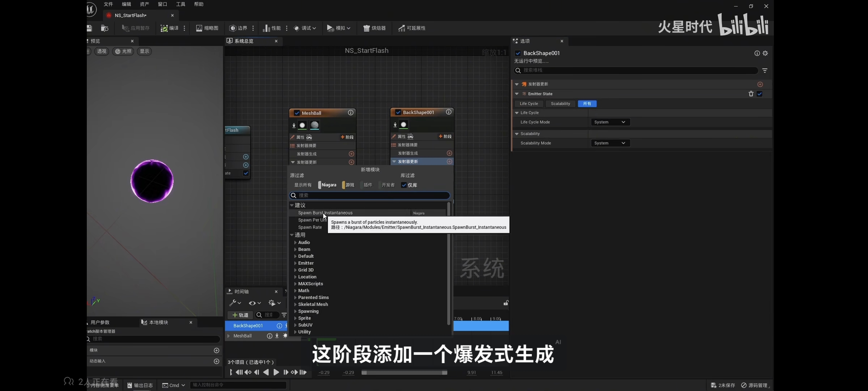Click the Add Track button in timeline
This screenshot has height=391, width=868.
coord(240,315)
